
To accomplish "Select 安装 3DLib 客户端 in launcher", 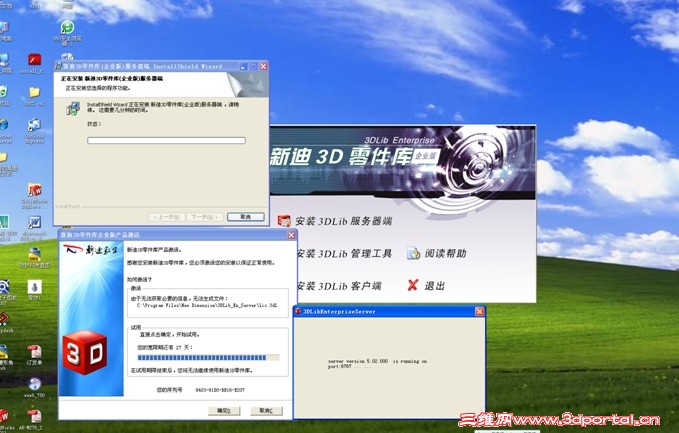I will point(340,286).
